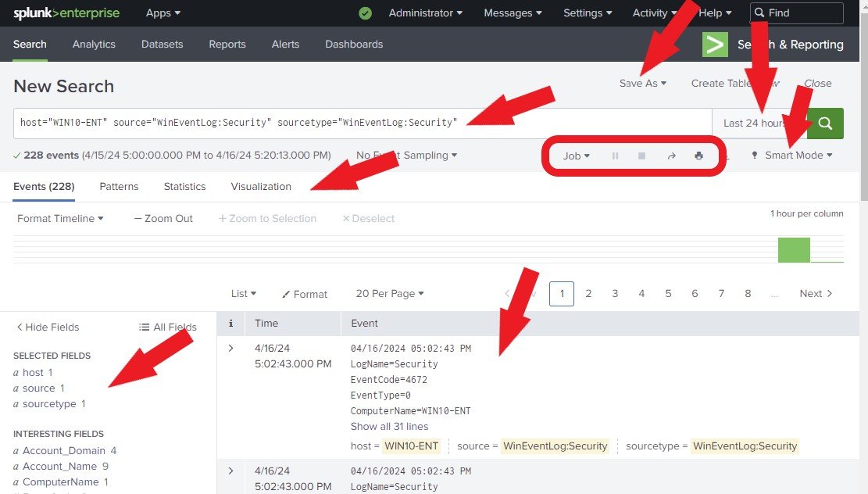Go to the Alerts nav tab
868x494 pixels.
point(285,45)
